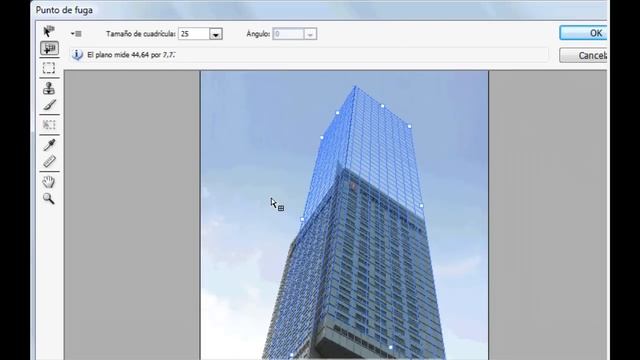Screen dimensions: 640x360
Task: Click the 'Tamaño de cuadrícula' label
Action: coord(141,34)
